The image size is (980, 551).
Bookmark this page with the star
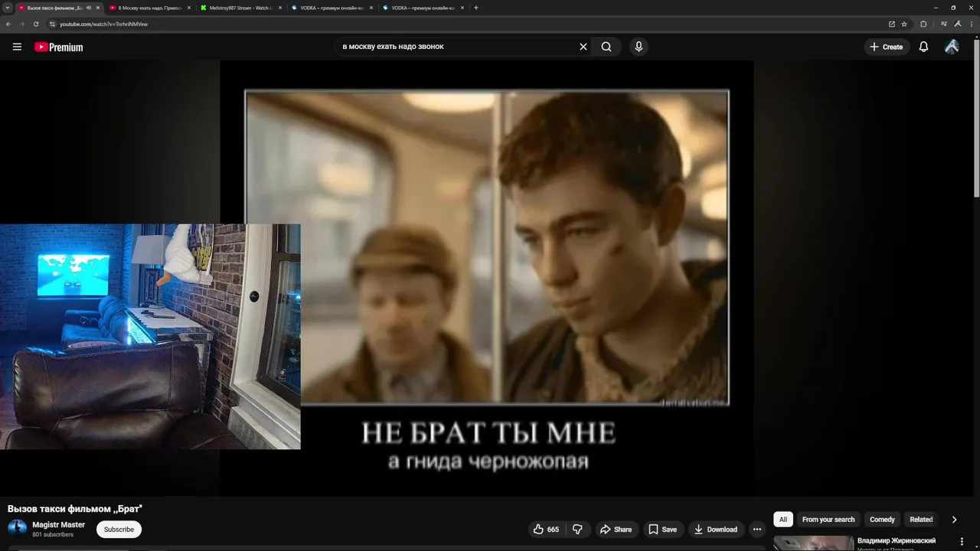pos(904,24)
